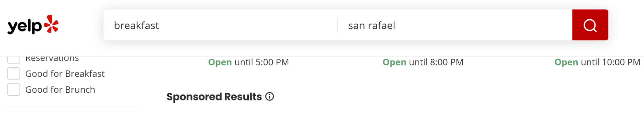Click the Sponsored Results heading
This screenshot has width=644, height=116.
pyautogui.click(x=214, y=97)
